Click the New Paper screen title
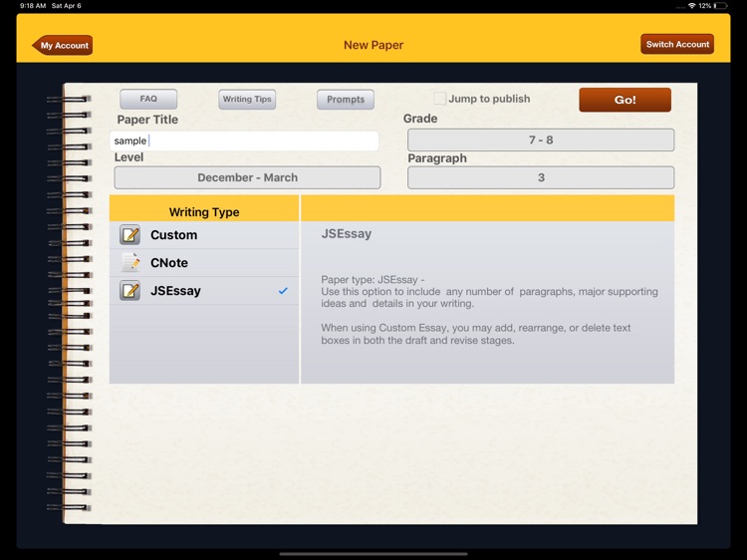The width and height of the screenshot is (747, 560). [x=373, y=45]
